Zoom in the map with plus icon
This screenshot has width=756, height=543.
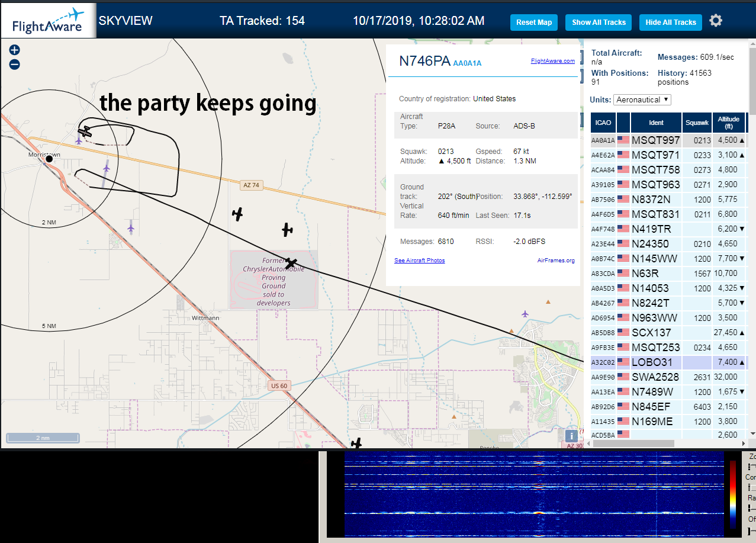pos(15,50)
